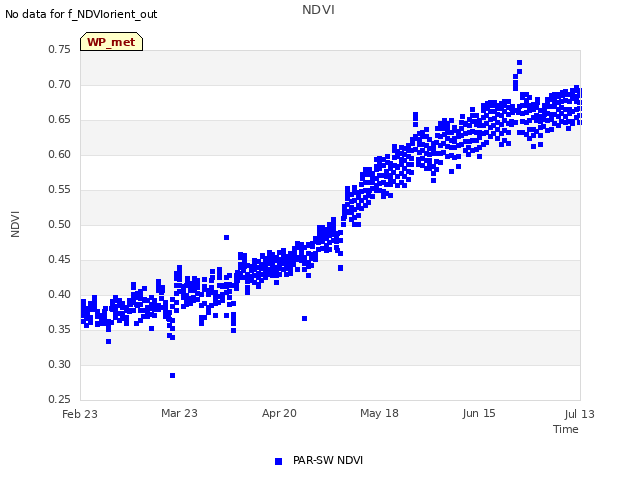
Task: Click the 0.25 y-axis tick label
Action: [x=60, y=399]
